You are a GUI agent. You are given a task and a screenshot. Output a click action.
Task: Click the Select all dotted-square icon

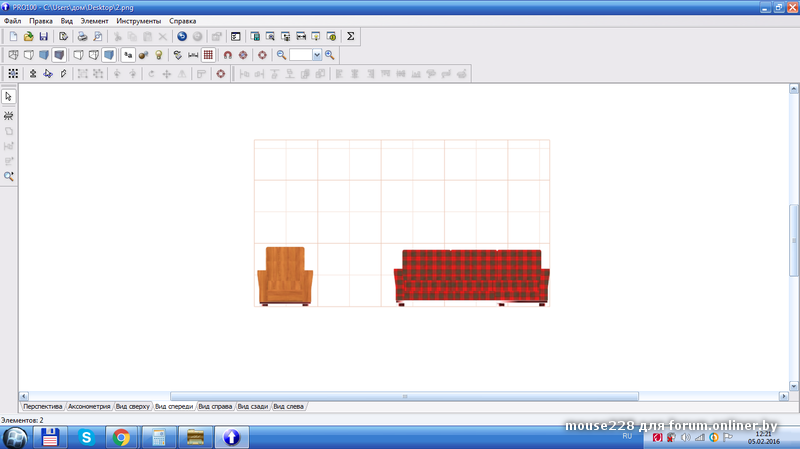click(13, 73)
